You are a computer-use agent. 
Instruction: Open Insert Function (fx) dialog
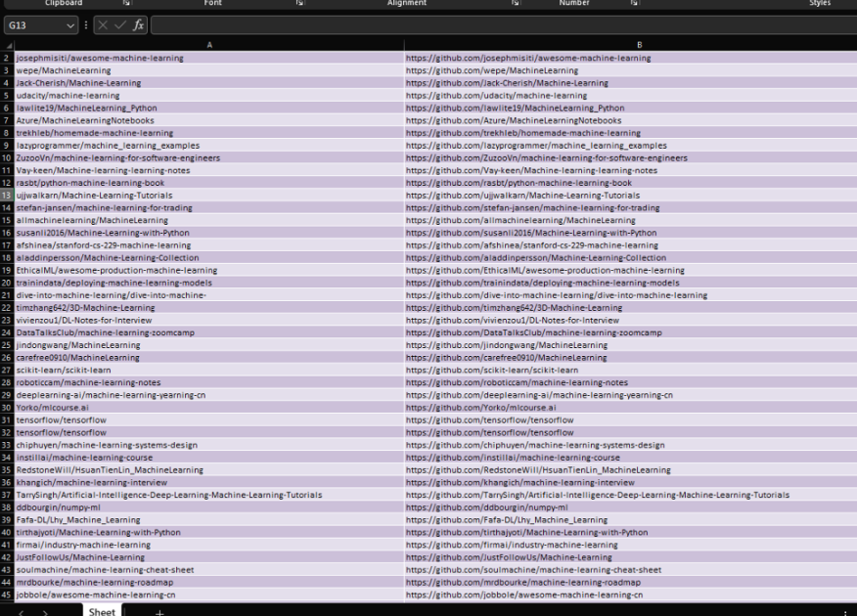[x=138, y=25]
